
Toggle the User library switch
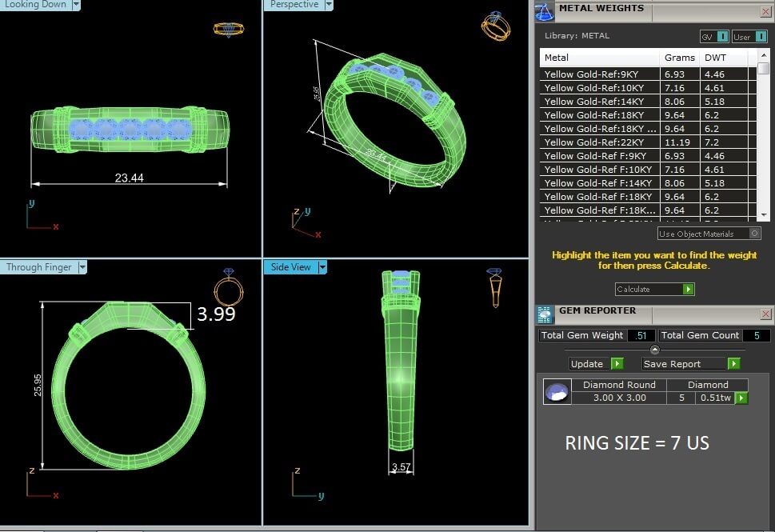(x=749, y=37)
